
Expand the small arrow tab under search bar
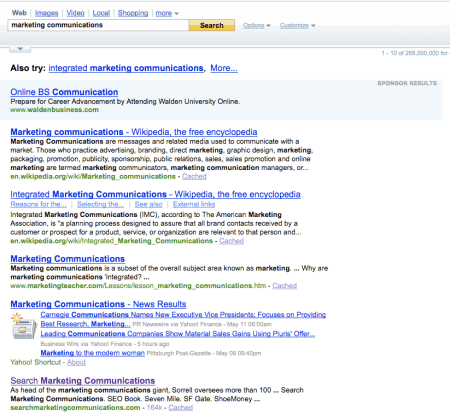coord(20,49)
